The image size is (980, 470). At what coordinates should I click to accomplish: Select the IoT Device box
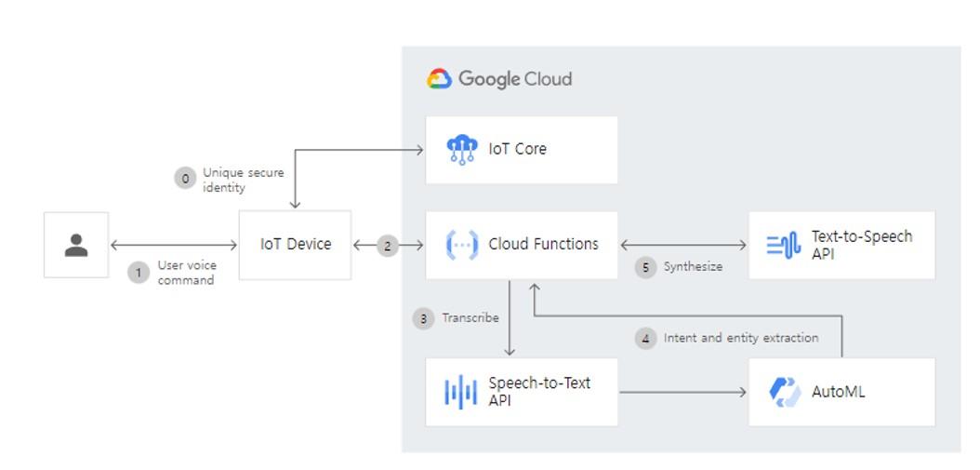(295, 245)
